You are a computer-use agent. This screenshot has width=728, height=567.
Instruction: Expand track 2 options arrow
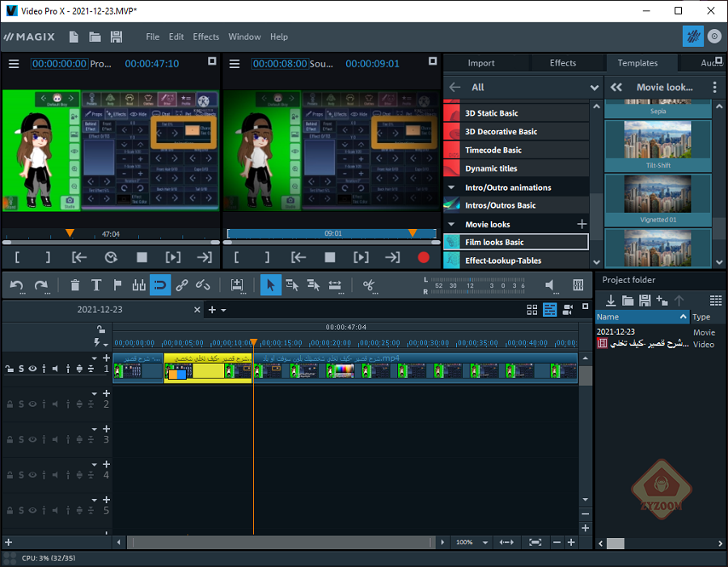pyautogui.click(x=95, y=394)
